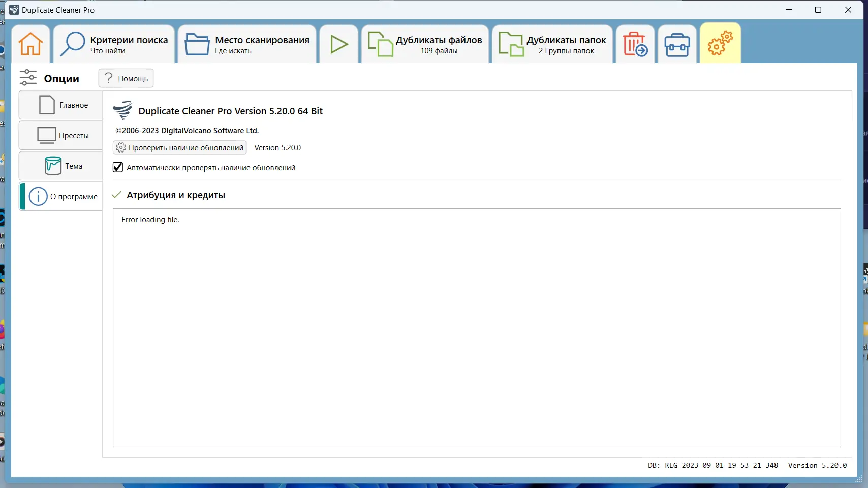Screen dimensions: 868x488
Task: Click the Error loading file text
Action: coord(150,220)
